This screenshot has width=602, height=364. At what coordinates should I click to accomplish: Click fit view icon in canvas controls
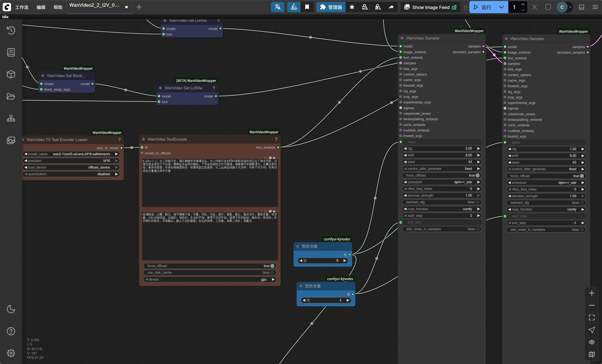[591, 317]
